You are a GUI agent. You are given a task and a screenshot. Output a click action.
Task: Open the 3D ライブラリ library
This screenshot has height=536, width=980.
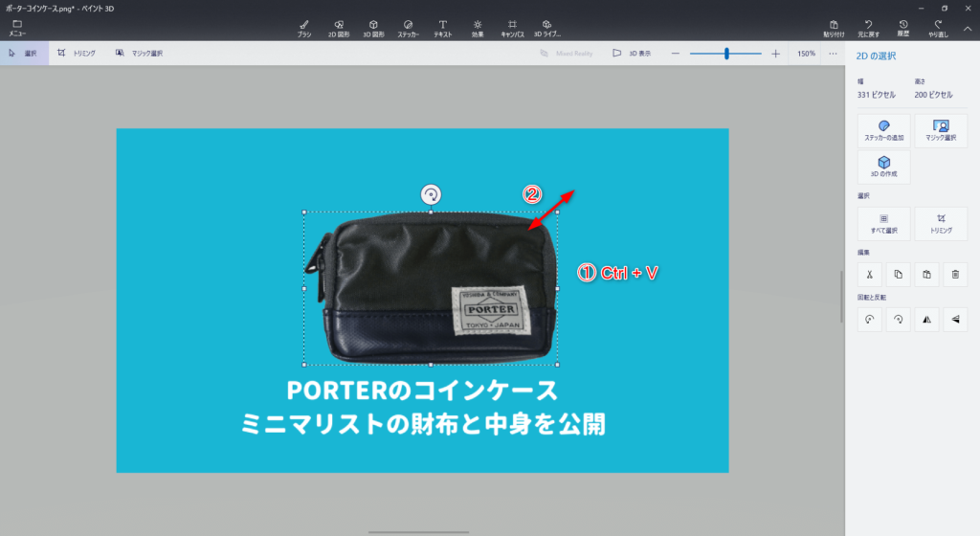click(546, 28)
